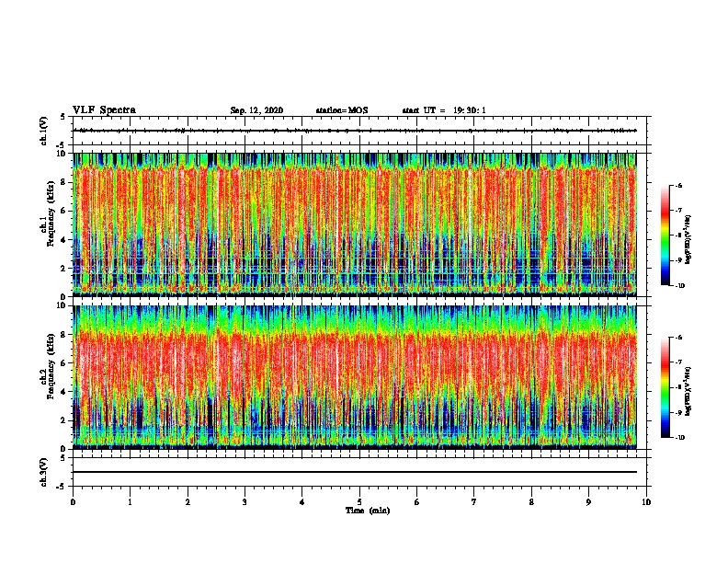Viewport: 728px width, 563px height.
Task: Click the "-10" tick on ch.1 colorbar
Action: tap(680, 286)
